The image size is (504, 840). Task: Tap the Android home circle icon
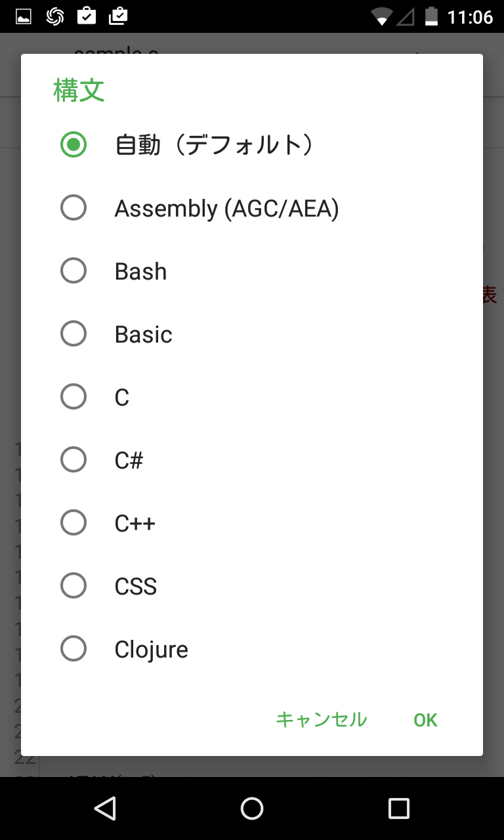coord(252,808)
